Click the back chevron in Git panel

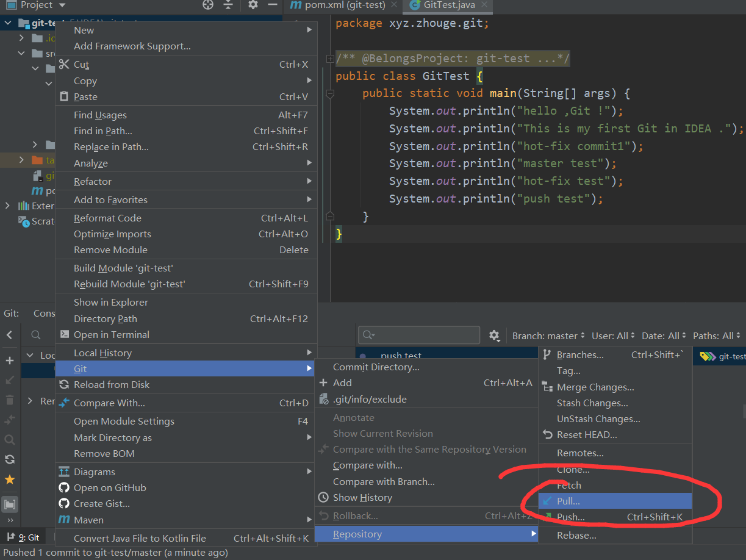[x=10, y=335]
